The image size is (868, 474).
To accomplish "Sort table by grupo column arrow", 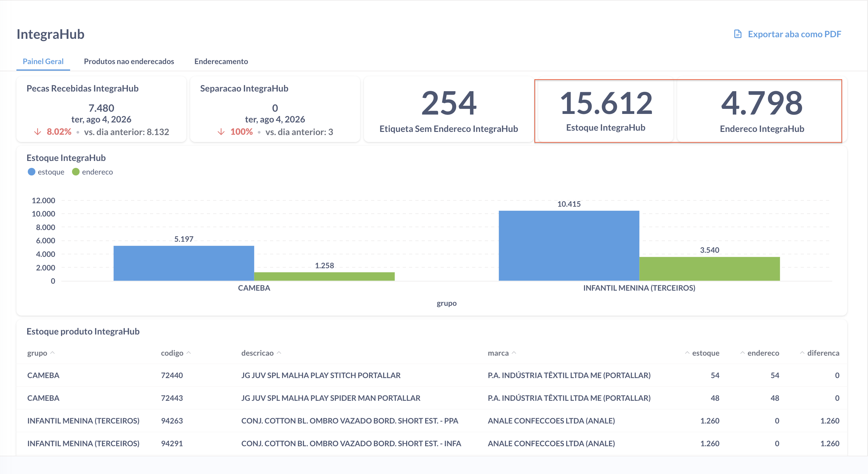I will click(52, 353).
